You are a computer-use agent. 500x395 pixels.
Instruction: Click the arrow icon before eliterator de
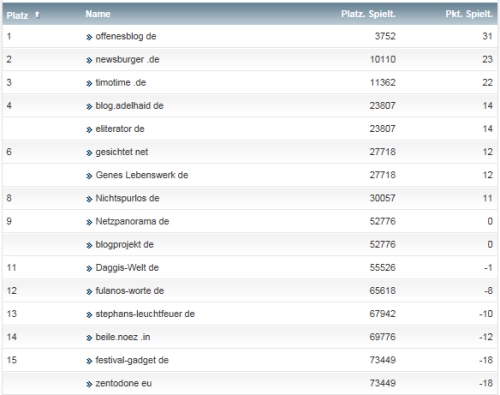pos(89,130)
